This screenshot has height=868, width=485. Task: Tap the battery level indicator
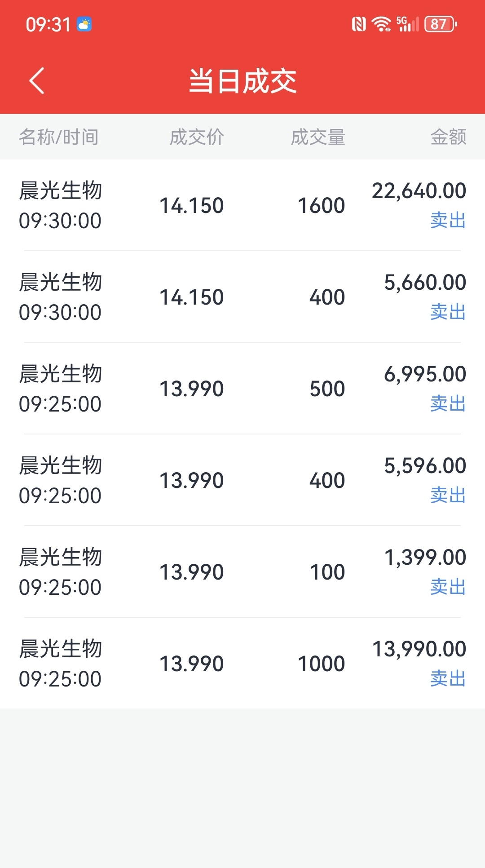(441, 24)
